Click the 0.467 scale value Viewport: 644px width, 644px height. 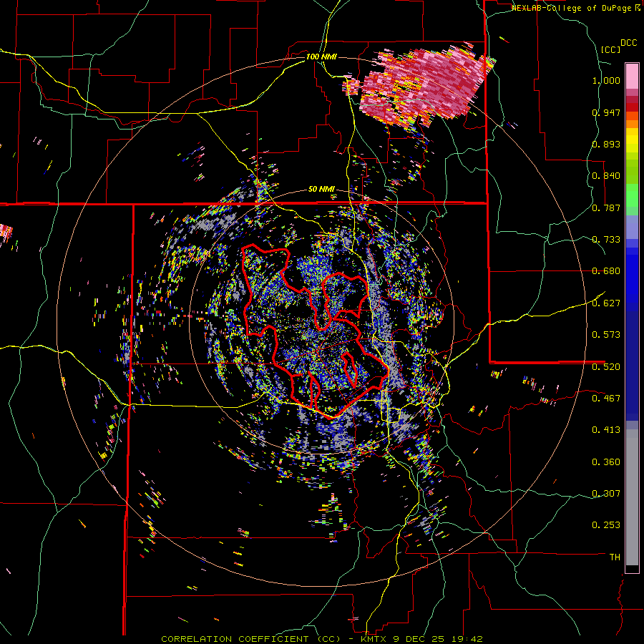click(606, 398)
